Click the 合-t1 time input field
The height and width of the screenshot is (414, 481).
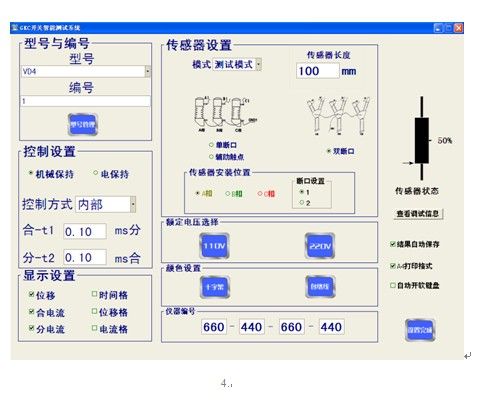(85, 231)
